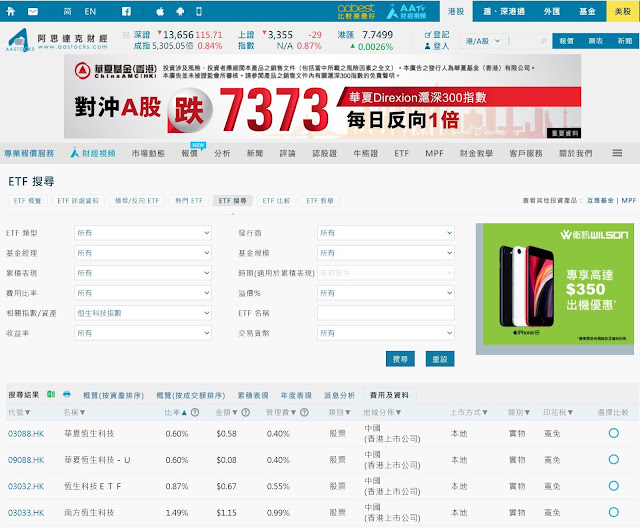Expand the 累積表現 dropdown
Image resolution: width=640 pixels, height=528 pixels.
click(x=143, y=273)
